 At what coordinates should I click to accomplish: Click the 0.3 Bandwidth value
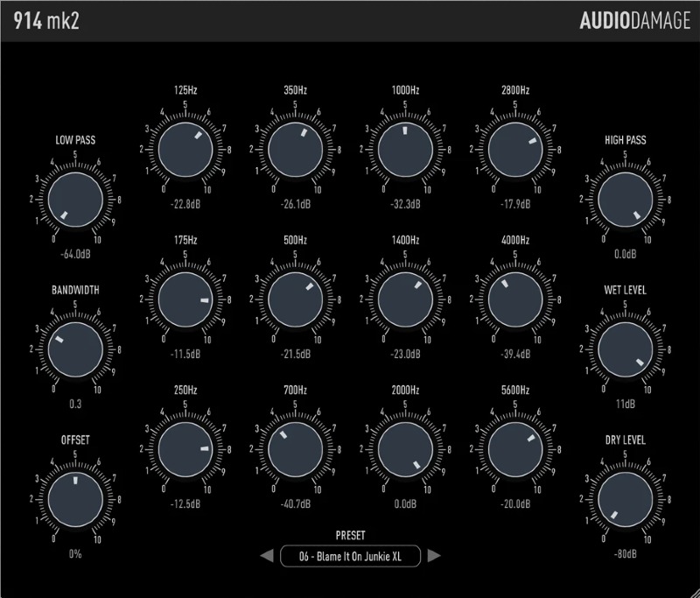[x=75, y=405]
